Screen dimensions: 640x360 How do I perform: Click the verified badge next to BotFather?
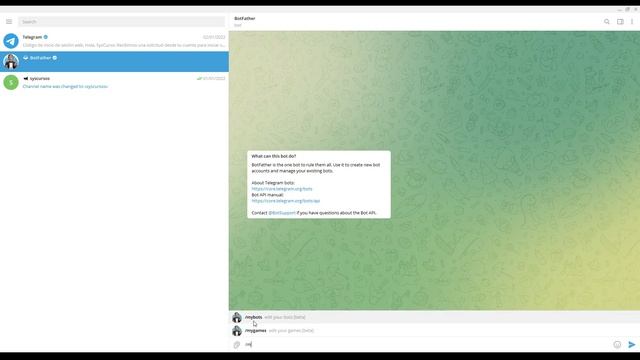point(55,58)
